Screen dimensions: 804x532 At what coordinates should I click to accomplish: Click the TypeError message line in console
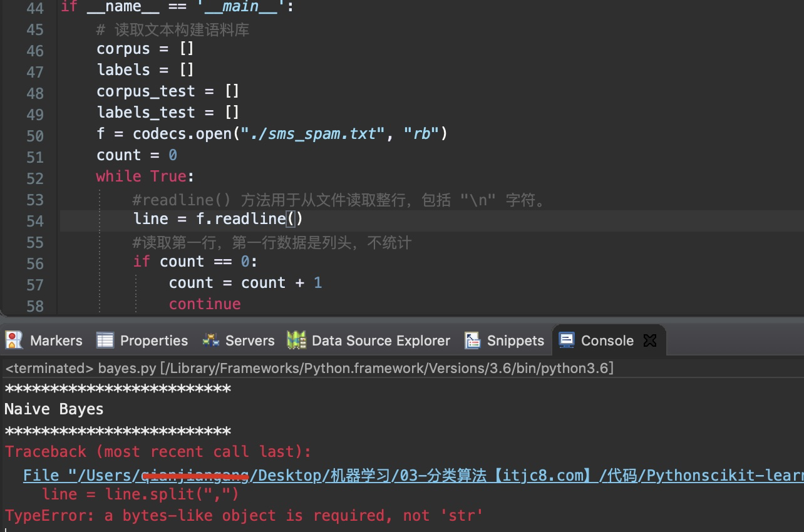point(244,516)
